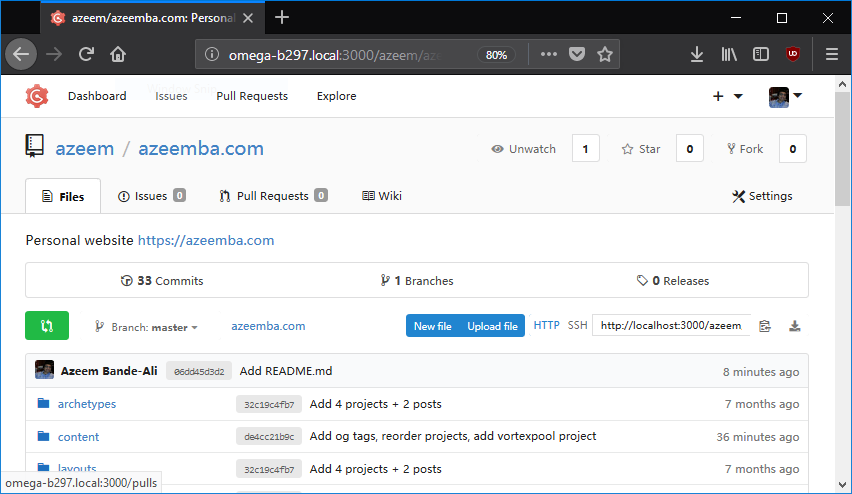Open the uBlock Origin extension icon

[793, 54]
